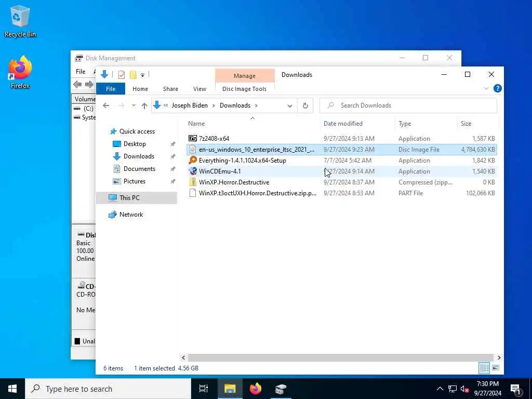Click Back arrow in Disk Management toolbar
The image size is (532, 399).
point(77,84)
